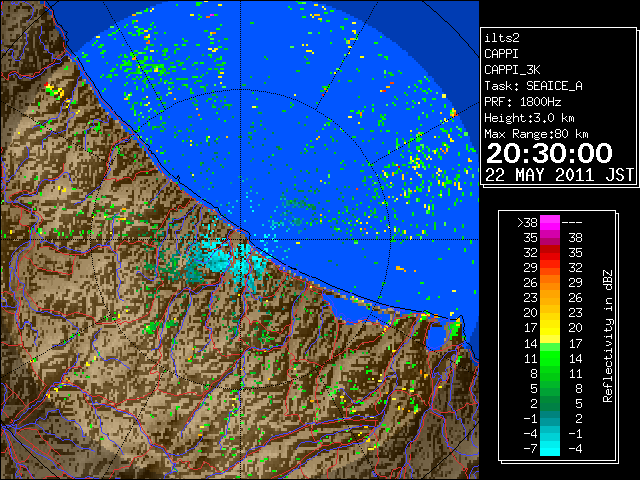Click the Height:3.0 km line
The image size is (640, 480).
pos(529,118)
